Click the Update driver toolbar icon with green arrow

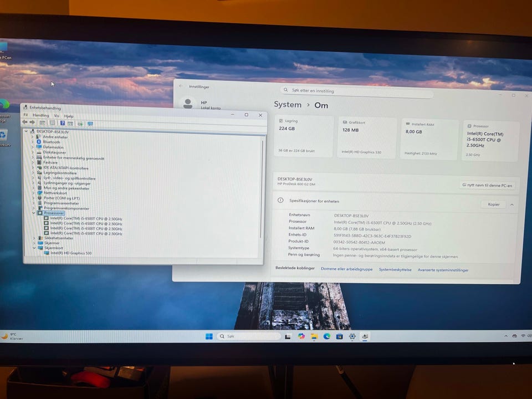[x=80, y=124]
